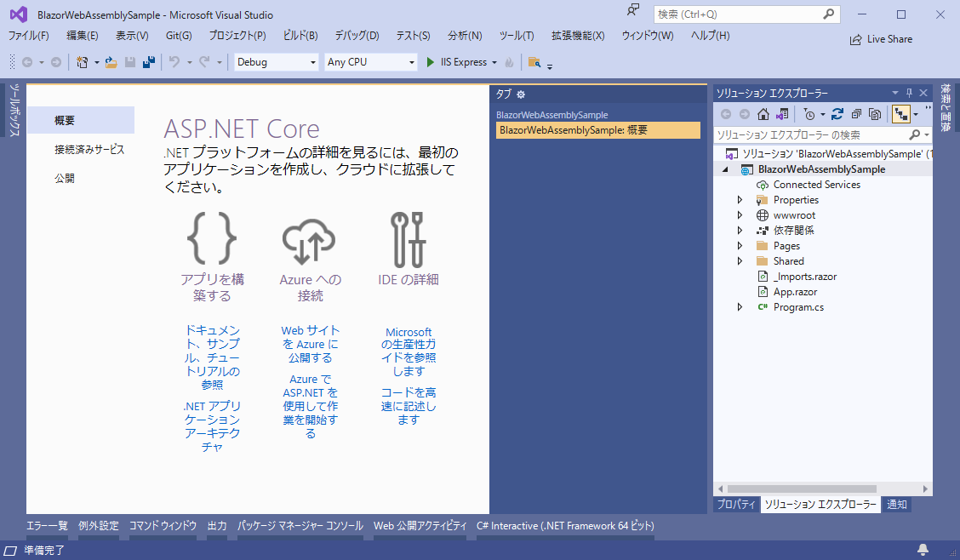Viewport: 960px width, 560px height.
Task: Click the Collapse All icon in Solution Explorer
Action: [856, 114]
